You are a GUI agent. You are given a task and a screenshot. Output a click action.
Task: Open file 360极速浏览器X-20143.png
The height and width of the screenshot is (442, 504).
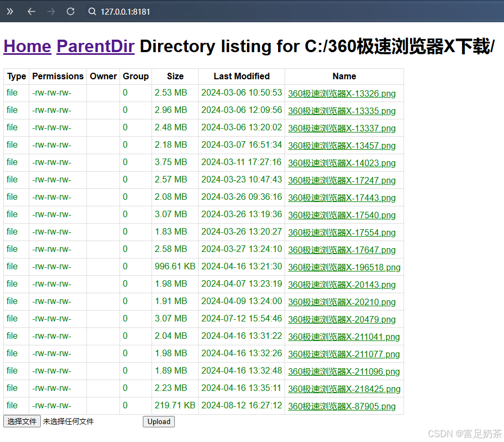342,285
